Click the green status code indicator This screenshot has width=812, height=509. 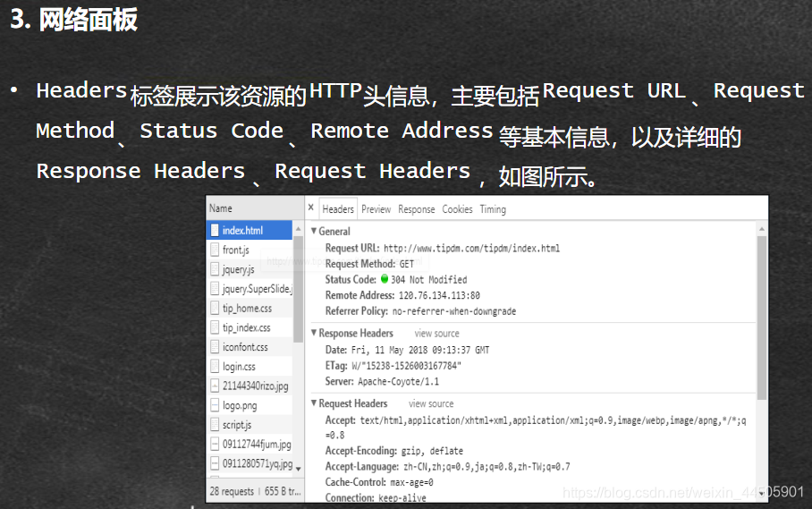pyautogui.click(x=385, y=279)
